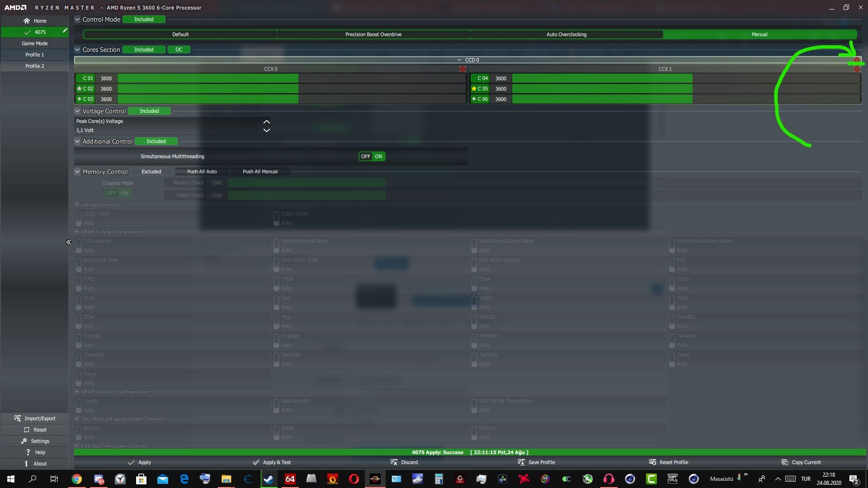This screenshot has width=868, height=488.
Task: Increase Peak Core(s) Voltage with up arrow
Action: pyautogui.click(x=266, y=122)
